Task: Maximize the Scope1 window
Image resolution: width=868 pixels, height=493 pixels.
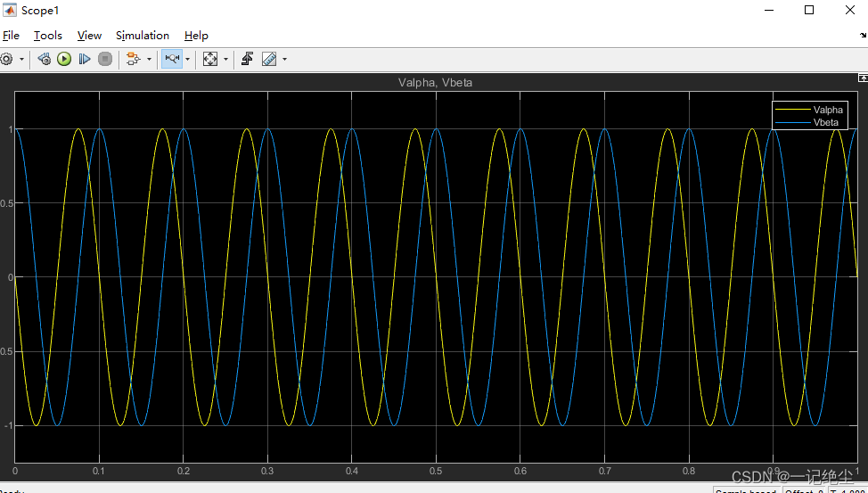Action: click(x=809, y=10)
